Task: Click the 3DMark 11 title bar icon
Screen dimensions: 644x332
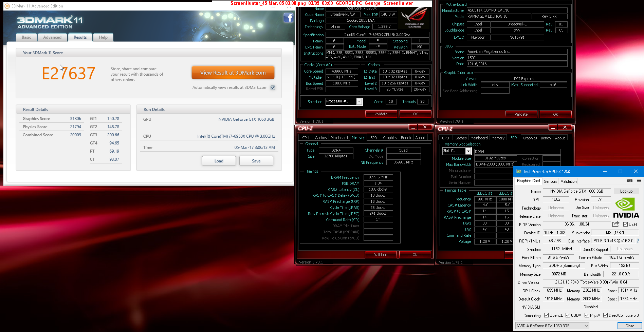Action: click(7, 6)
